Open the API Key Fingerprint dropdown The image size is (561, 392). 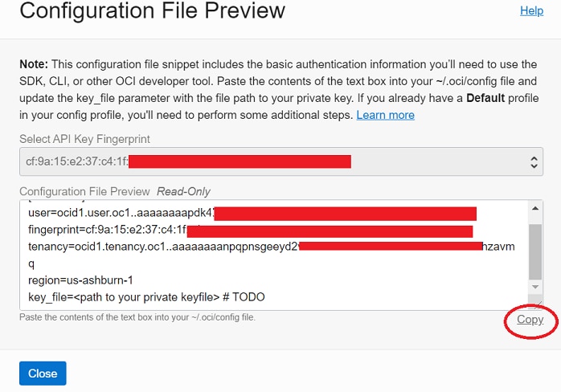(273, 161)
